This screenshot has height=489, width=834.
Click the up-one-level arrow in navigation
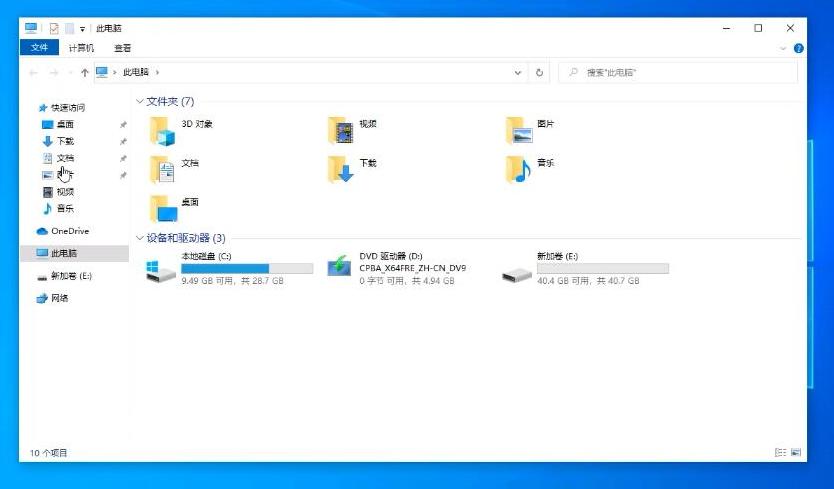click(85, 73)
